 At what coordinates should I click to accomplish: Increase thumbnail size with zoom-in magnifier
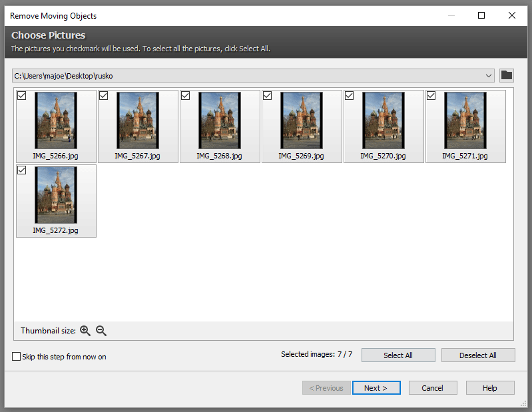[x=85, y=331]
